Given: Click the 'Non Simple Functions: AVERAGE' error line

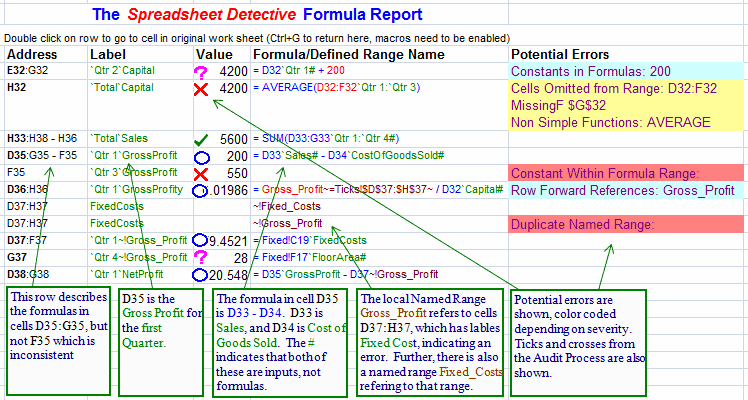Looking at the screenshot, I should tap(611, 123).
